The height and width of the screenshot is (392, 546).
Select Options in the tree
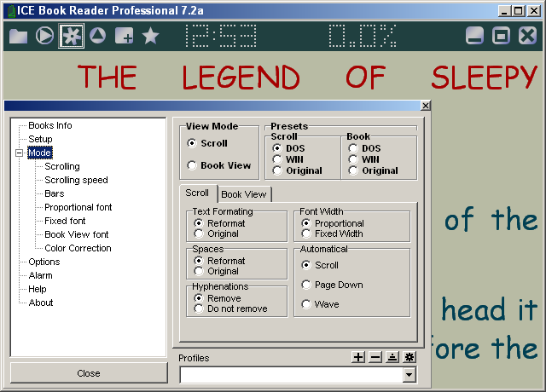click(x=44, y=262)
